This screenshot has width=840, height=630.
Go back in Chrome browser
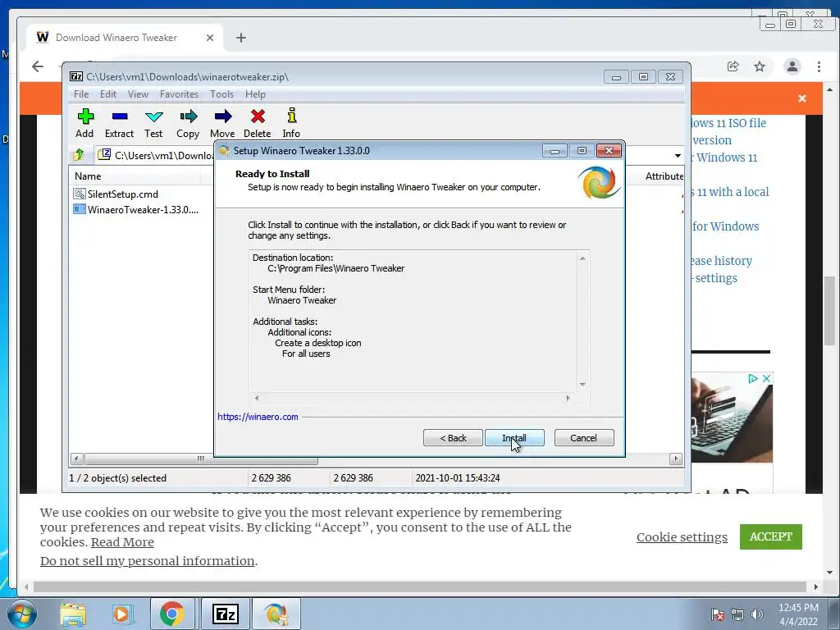[38, 66]
